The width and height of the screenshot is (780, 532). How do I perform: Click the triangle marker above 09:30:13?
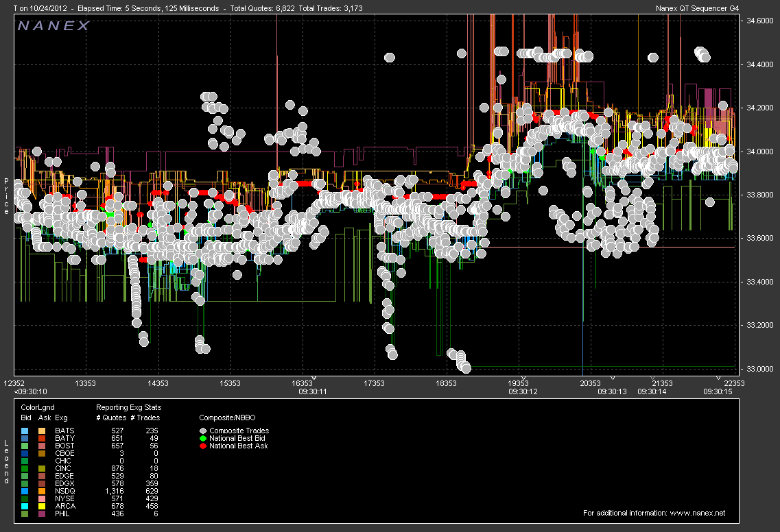pyautogui.click(x=613, y=378)
